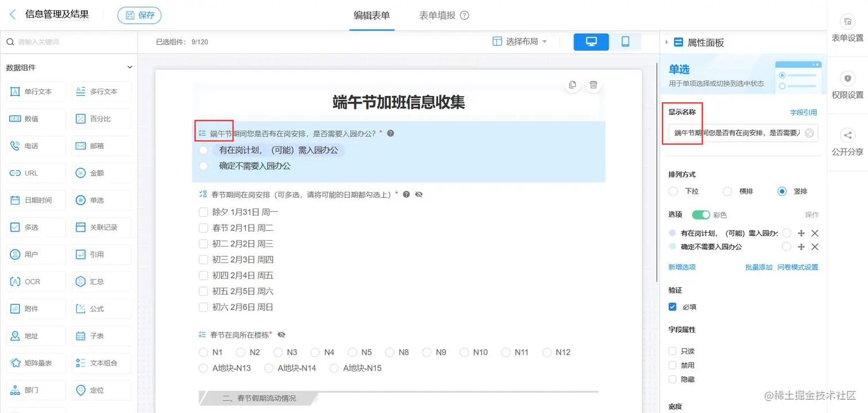
Task: Select the OCR component
Action: [x=36, y=281]
